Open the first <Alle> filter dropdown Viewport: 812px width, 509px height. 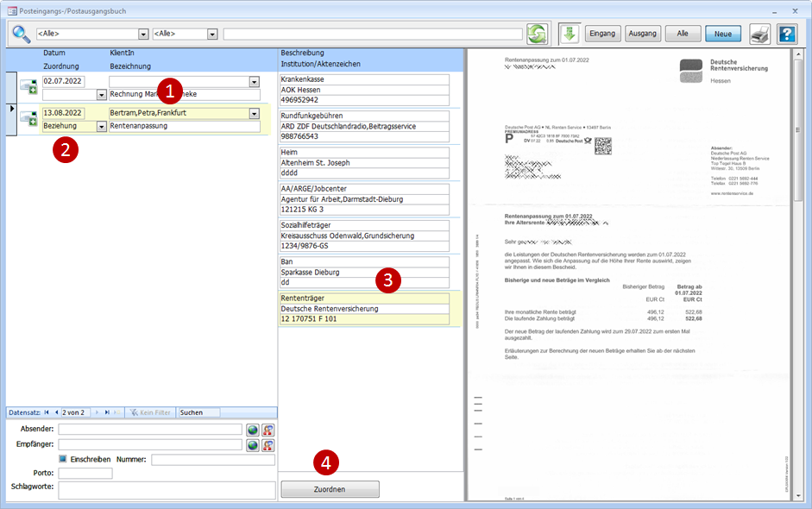[x=143, y=34]
